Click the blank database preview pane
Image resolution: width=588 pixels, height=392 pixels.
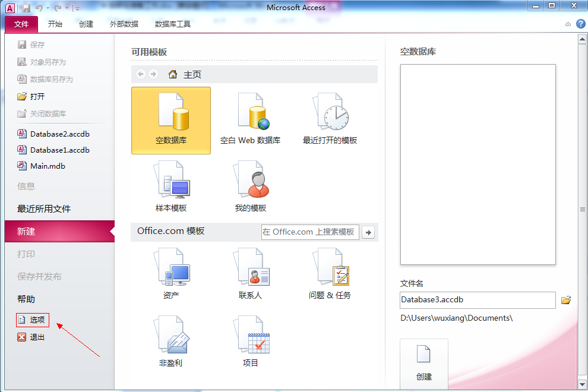point(478,165)
